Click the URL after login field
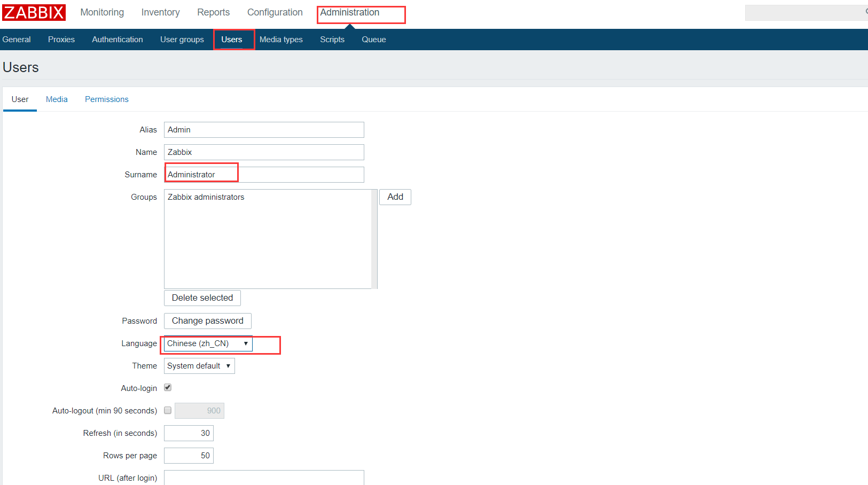This screenshot has height=485, width=868. point(264,478)
